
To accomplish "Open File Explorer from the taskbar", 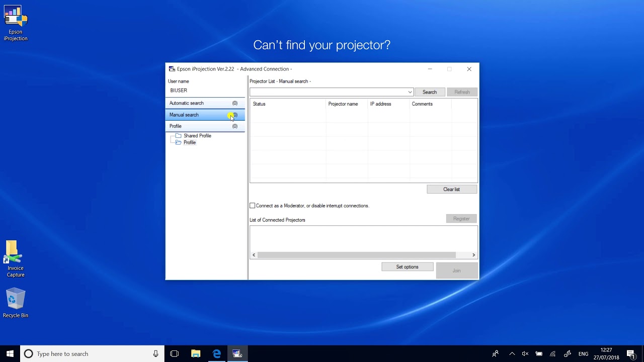I will [x=196, y=354].
